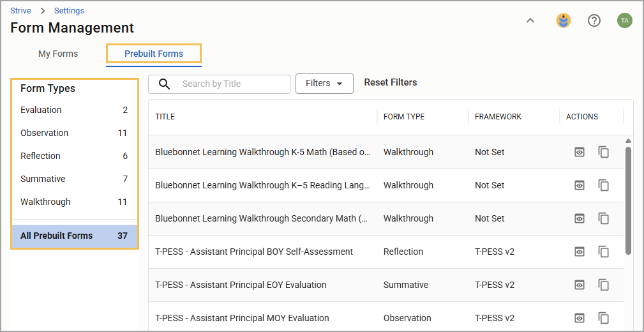
Task: Sort by the FRAMEWORK column header
Action: pos(498,117)
